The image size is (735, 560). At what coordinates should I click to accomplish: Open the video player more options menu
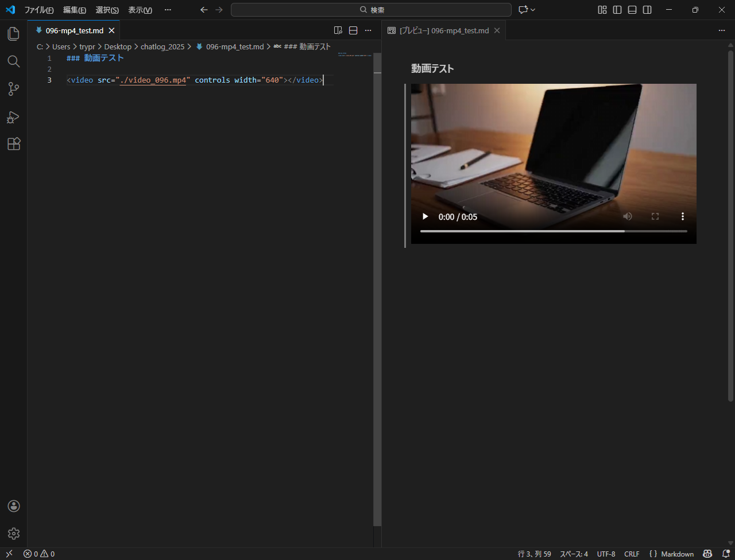coord(683,216)
